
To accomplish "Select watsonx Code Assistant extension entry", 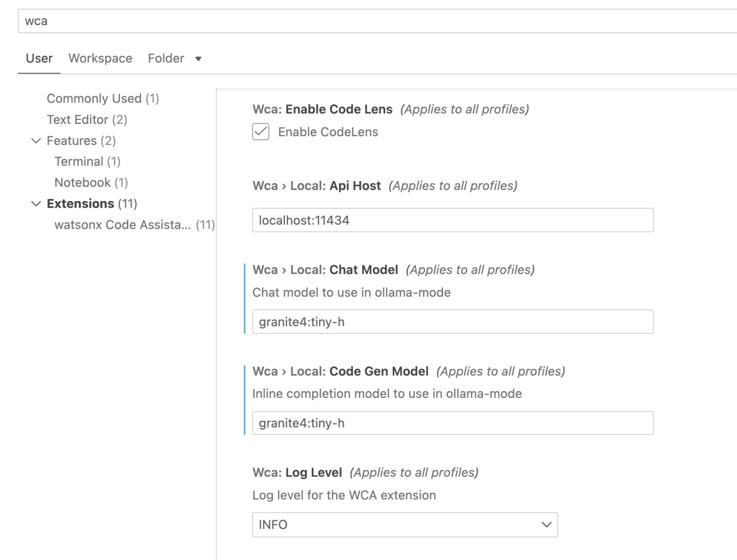I will (135, 225).
